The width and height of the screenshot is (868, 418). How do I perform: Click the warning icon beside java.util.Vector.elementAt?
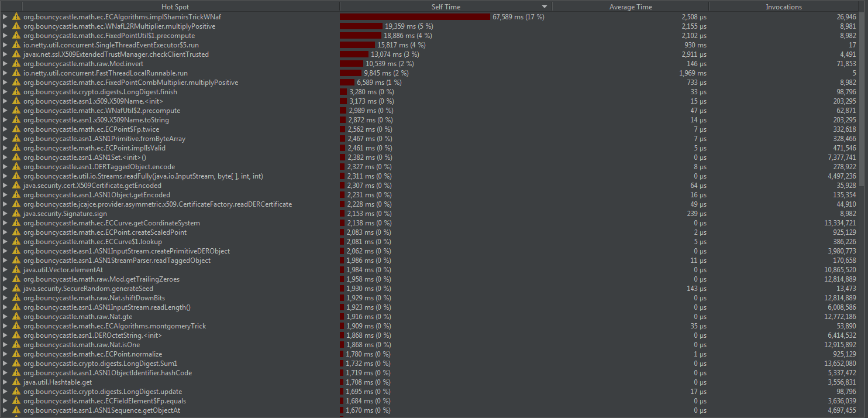16,269
